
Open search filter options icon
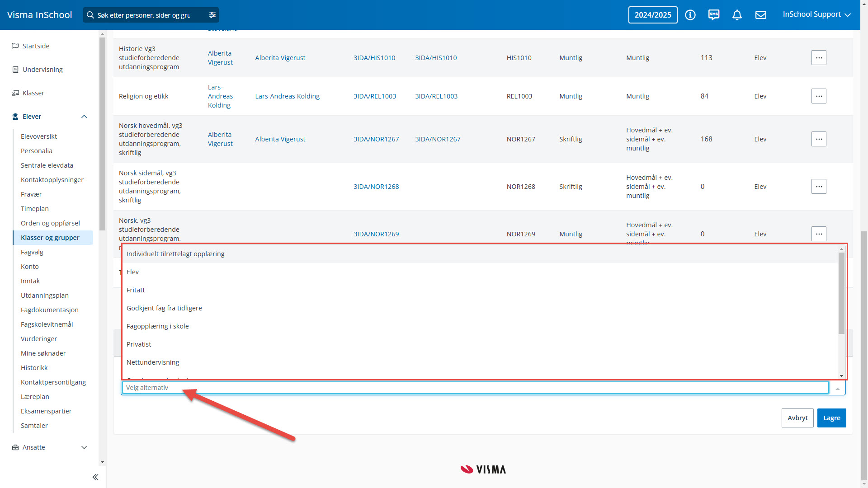pyautogui.click(x=212, y=15)
